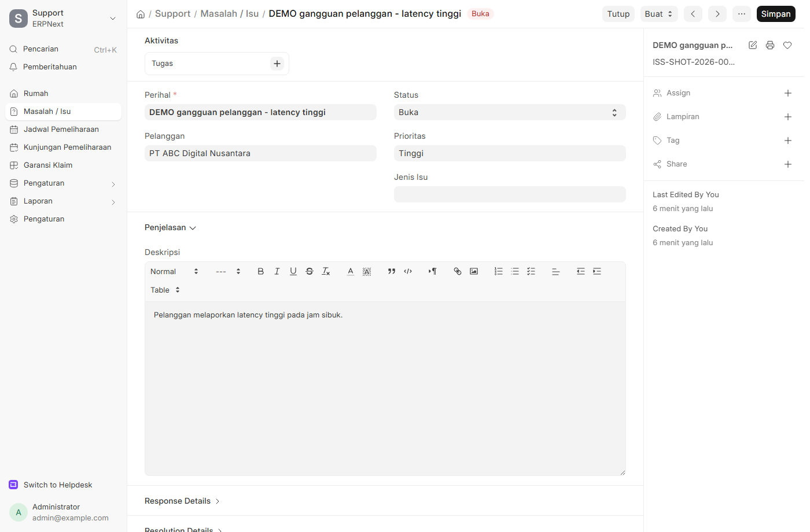Select Masalah / Isu sidebar item
Screen dimensions: 810x532
point(63,112)
